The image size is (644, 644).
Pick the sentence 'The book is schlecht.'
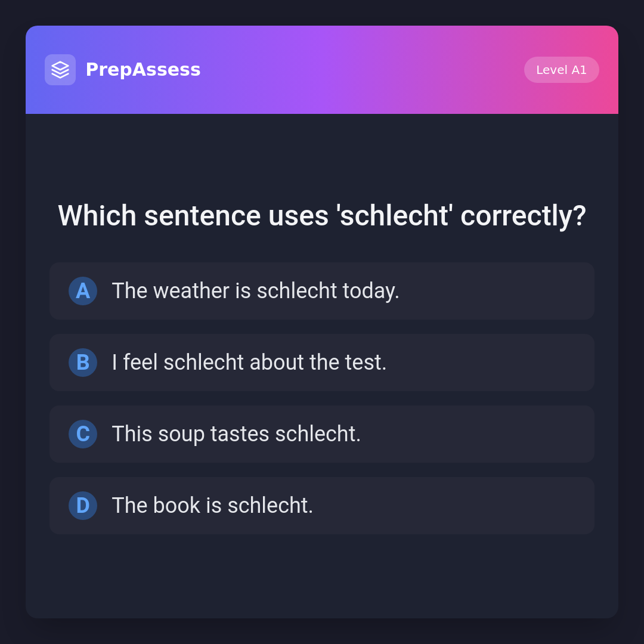tap(212, 506)
